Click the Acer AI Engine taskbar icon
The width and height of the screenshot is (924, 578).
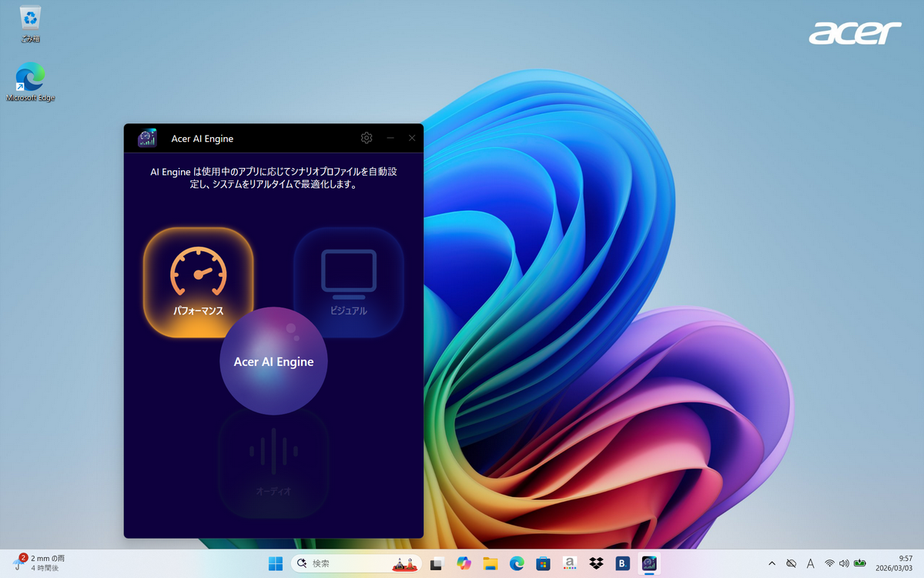[649, 563]
